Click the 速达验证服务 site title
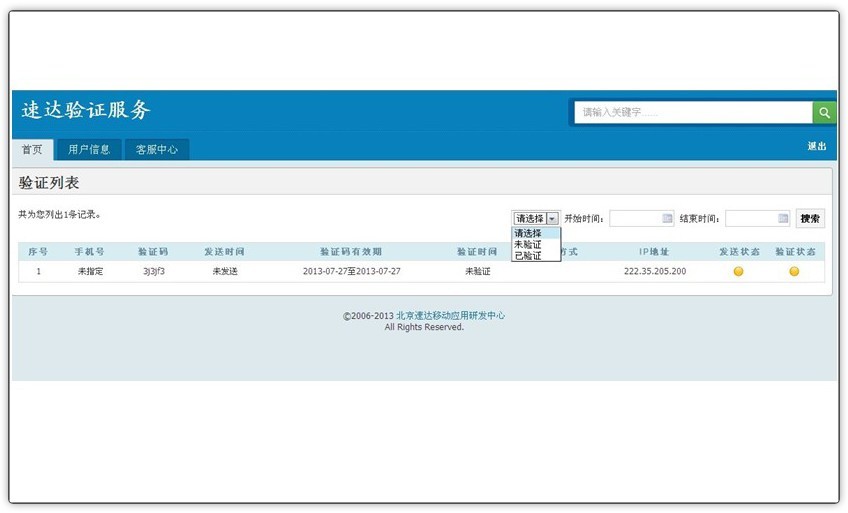The width and height of the screenshot is (848, 513). tap(86, 110)
